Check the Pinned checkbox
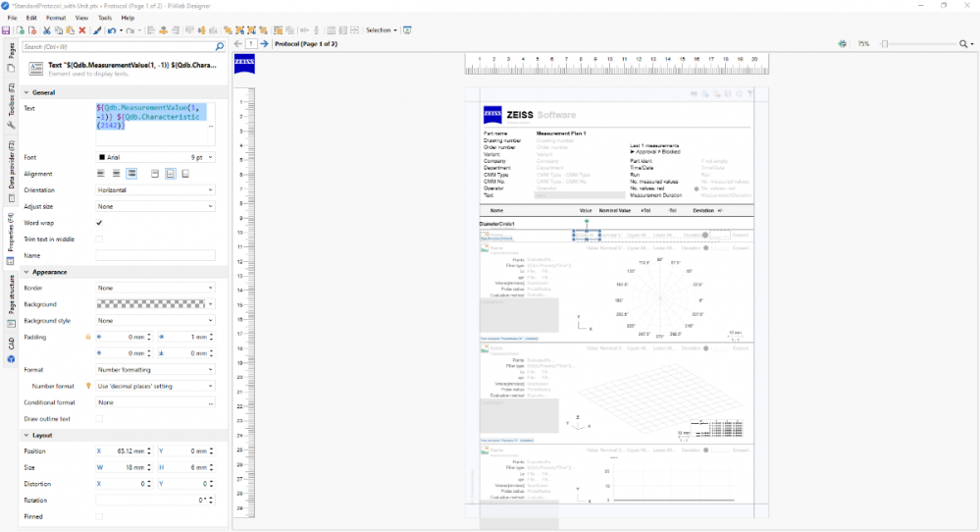 coord(99,516)
